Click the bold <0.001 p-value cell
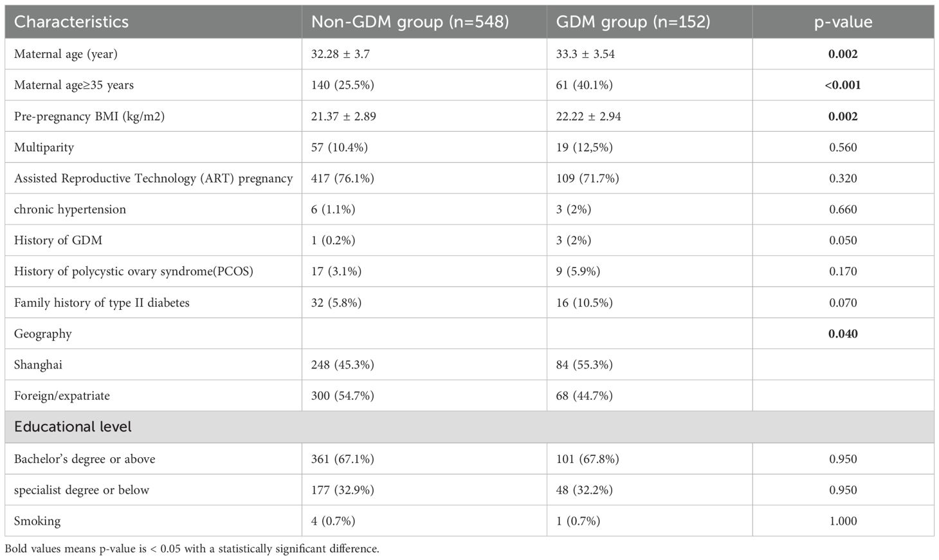Viewport: 939px width, 560px height. pyautogui.click(x=843, y=85)
